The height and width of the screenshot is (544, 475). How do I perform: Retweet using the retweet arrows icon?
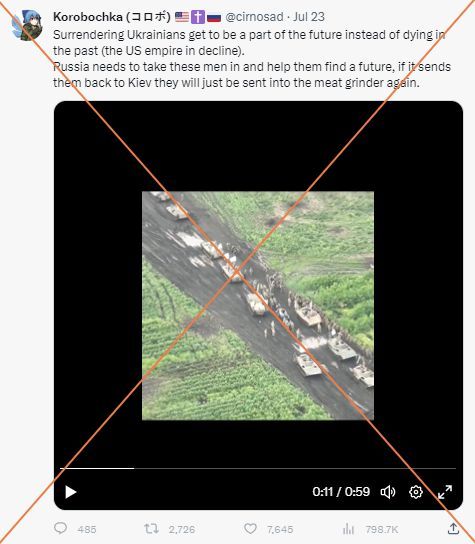(151, 529)
